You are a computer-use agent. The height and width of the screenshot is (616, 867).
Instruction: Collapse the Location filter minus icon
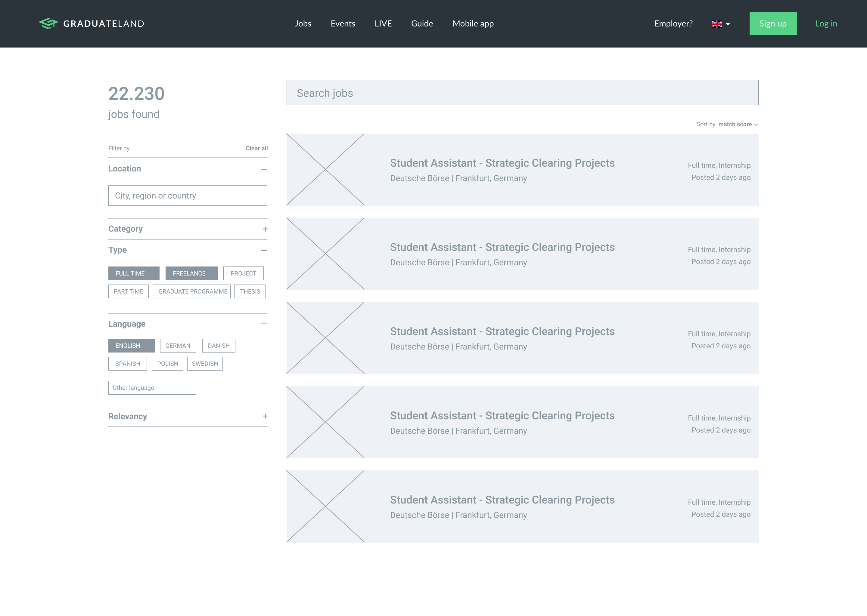tap(264, 169)
